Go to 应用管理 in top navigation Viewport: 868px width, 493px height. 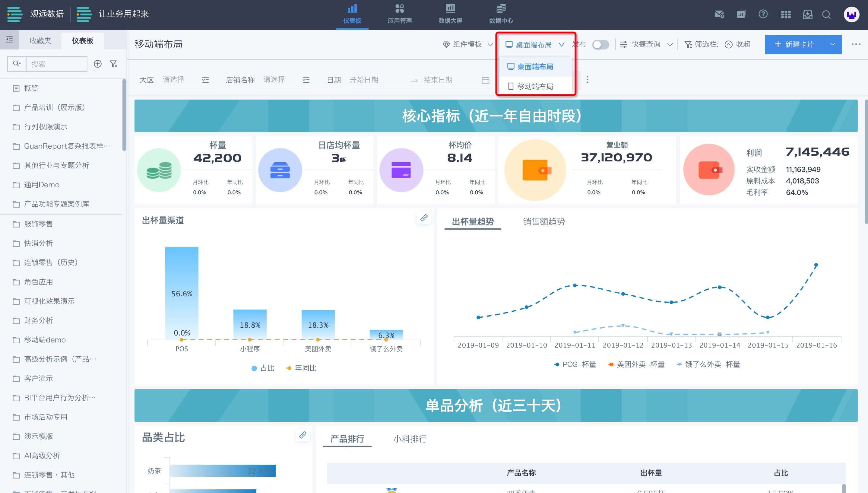pyautogui.click(x=400, y=14)
